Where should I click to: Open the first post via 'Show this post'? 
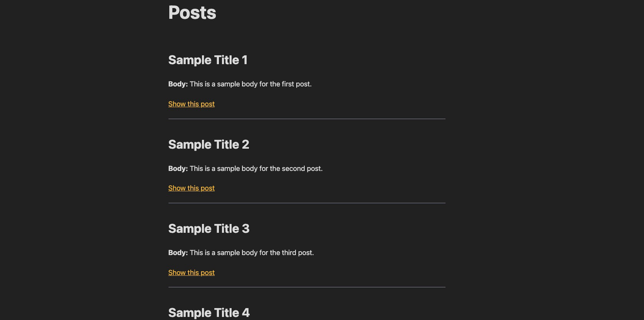[x=191, y=104]
